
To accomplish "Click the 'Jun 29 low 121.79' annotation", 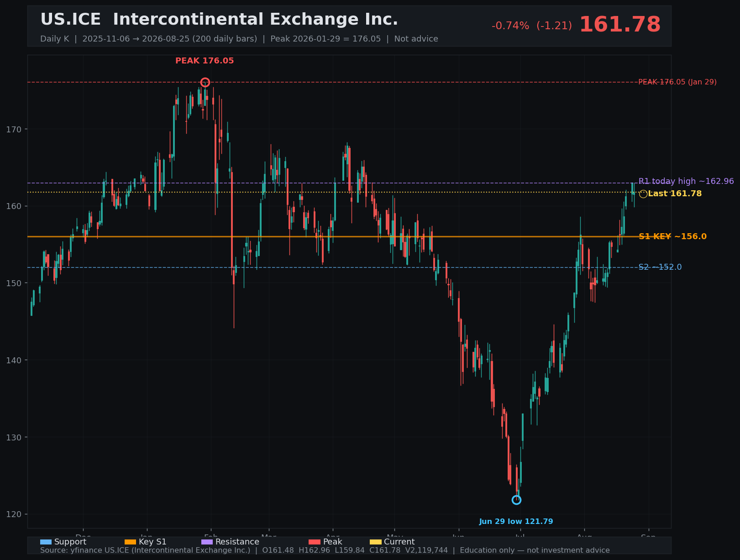I will [516, 522].
